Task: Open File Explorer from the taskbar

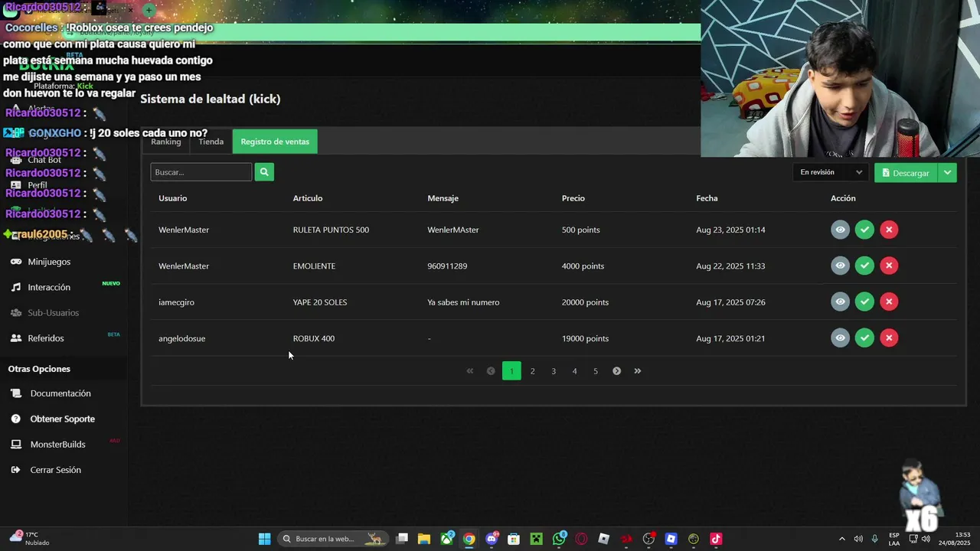Action: point(424,539)
